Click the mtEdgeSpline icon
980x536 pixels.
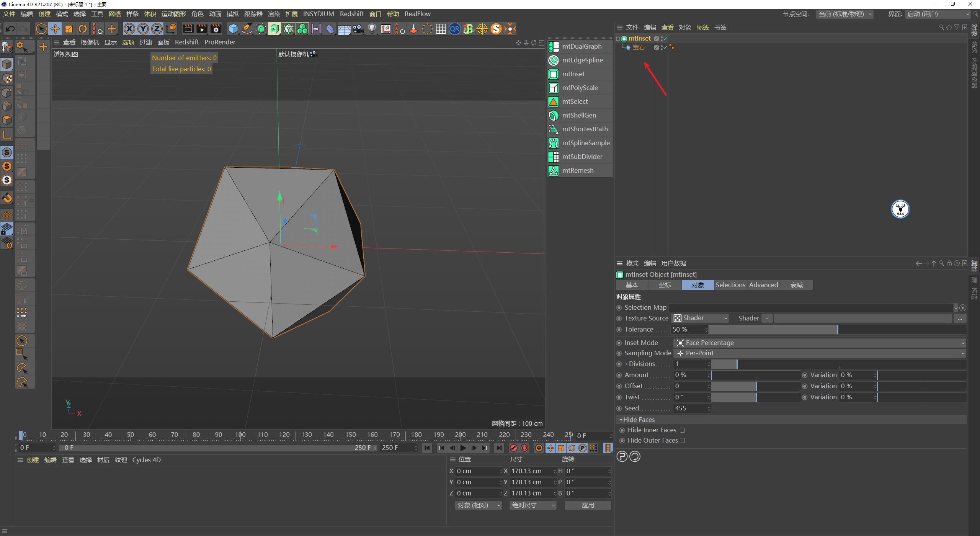tap(554, 60)
